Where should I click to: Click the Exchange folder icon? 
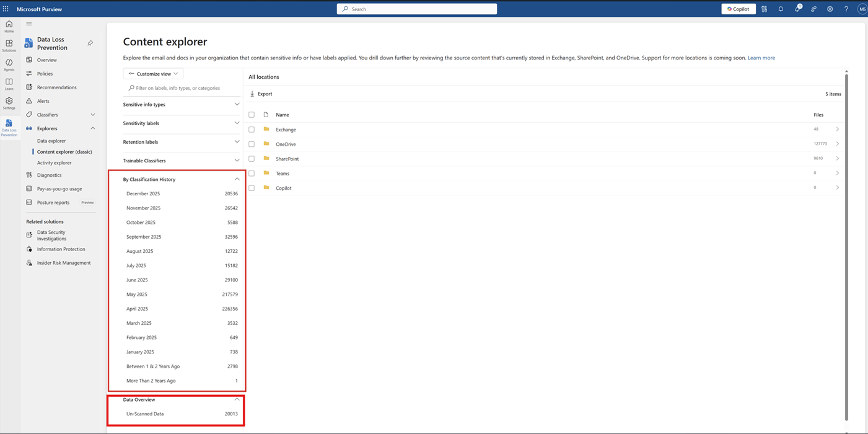(x=266, y=129)
